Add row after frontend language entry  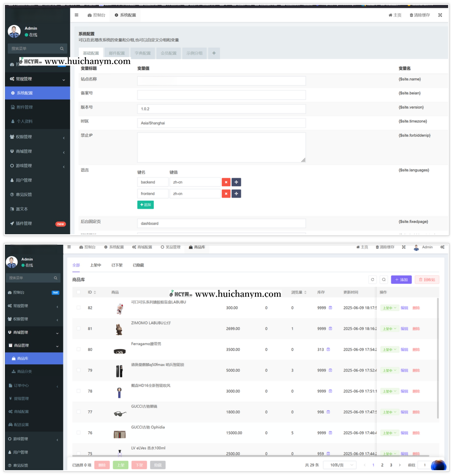[x=236, y=194]
